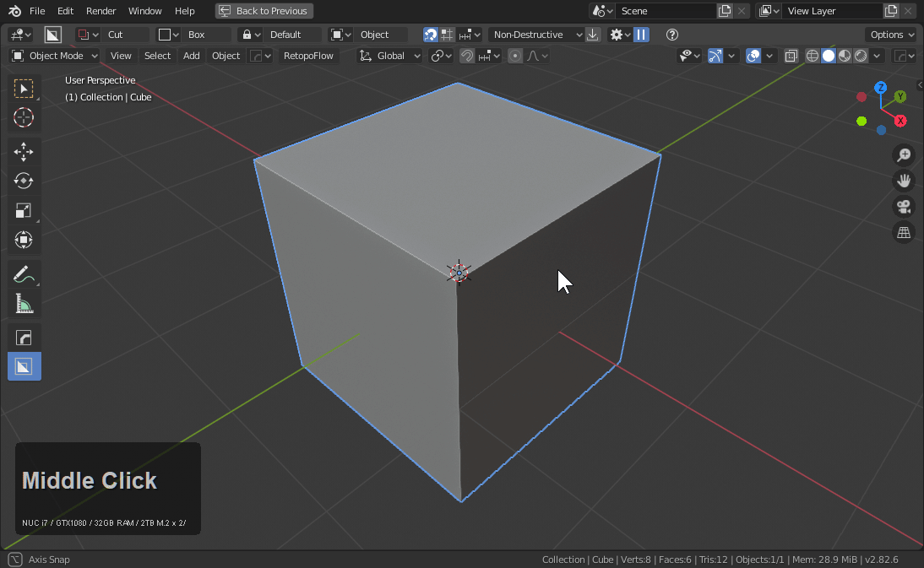The width and height of the screenshot is (924, 568).
Task: Click the help question mark icon
Action: [672, 35]
